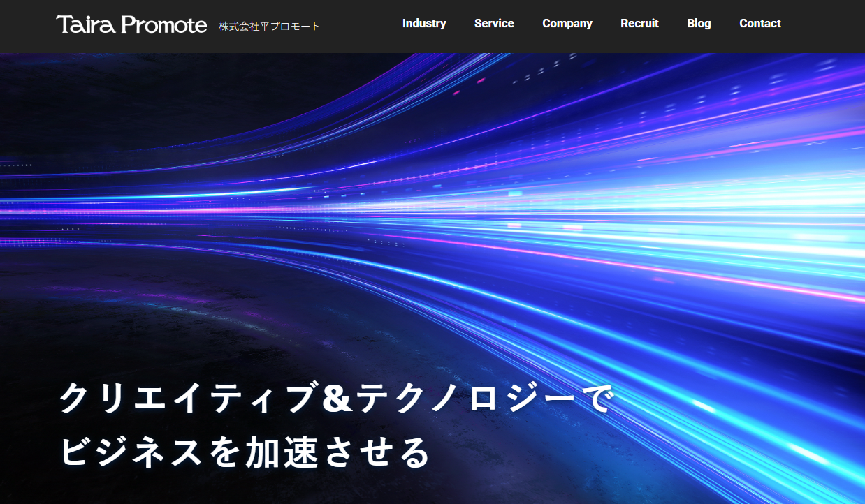Image resolution: width=865 pixels, height=504 pixels.
Task: Click the Taira Promote logo
Action: click(x=131, y=25)
